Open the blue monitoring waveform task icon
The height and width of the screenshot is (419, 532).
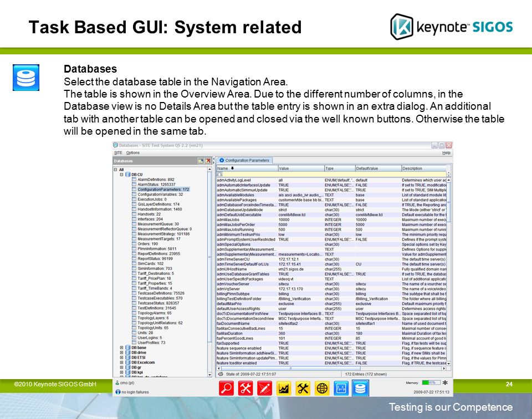(x=341, y=388)
